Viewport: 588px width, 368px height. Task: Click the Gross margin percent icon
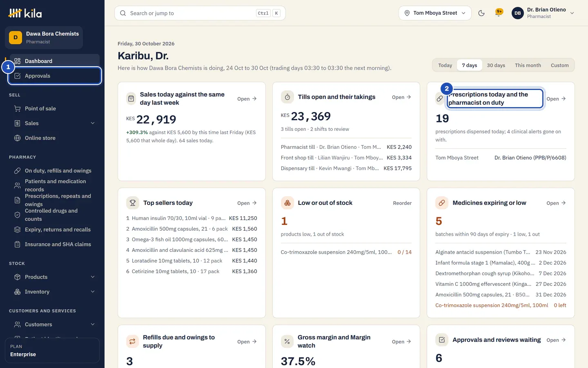(287, 341)
